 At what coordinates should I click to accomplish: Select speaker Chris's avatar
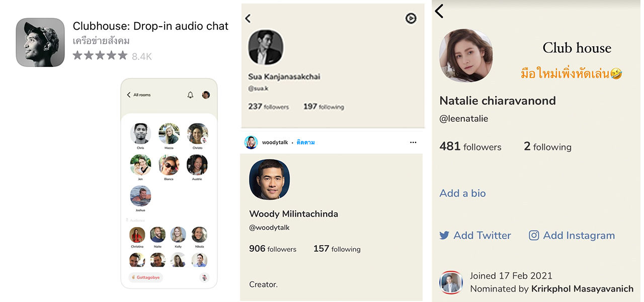(140, 133)
